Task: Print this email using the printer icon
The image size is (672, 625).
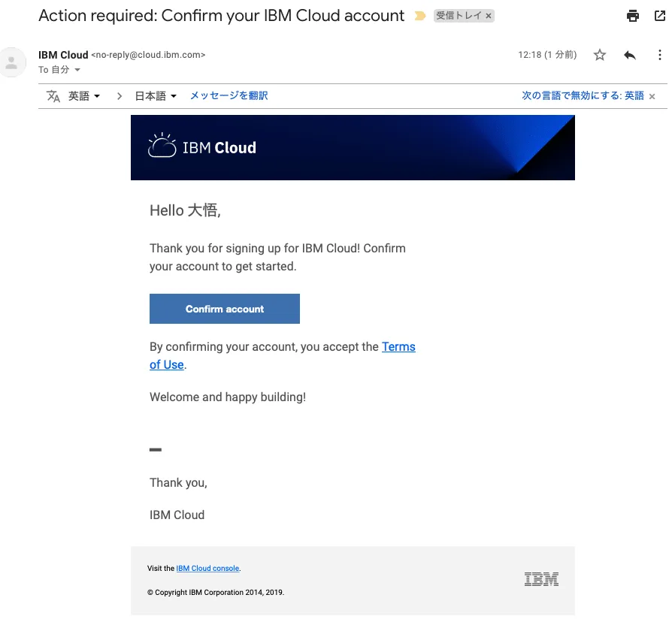Action: (x=633, y=16)
